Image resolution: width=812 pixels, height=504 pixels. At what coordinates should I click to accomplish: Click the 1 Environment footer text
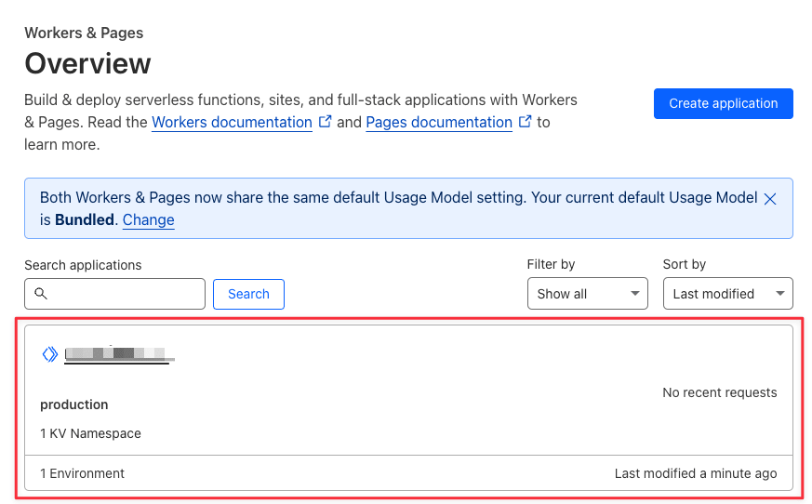pyautogui.click(x=83, y=473)
